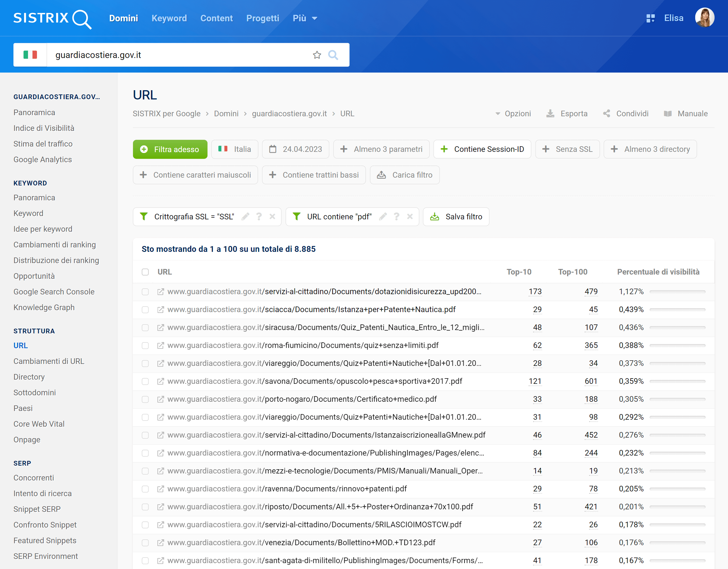728x569 pixels.
Task: Check the sciacca Istanza Patente Nautica row checkbox
Action: tap(145, 310)
